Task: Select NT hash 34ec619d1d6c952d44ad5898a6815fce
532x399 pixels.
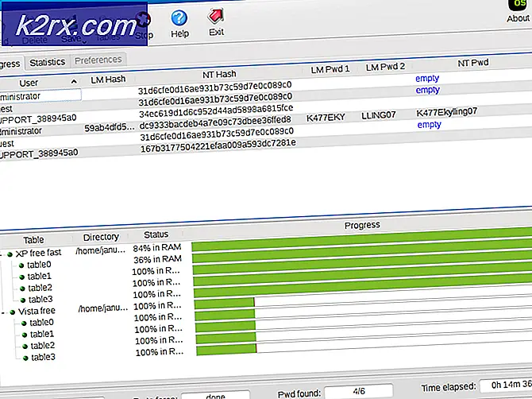Action: [217, 110]
